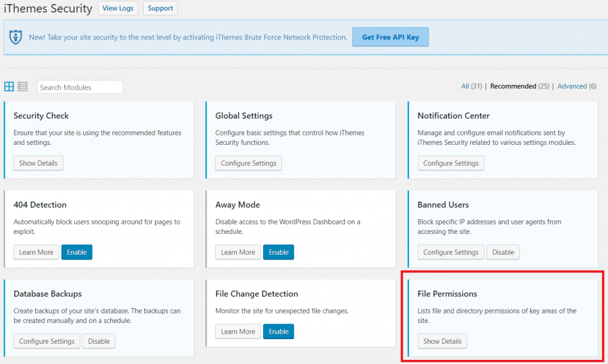The image size is (608, 364).
Task: Click Get Free API Key button
Action: (x=391, y=37)
